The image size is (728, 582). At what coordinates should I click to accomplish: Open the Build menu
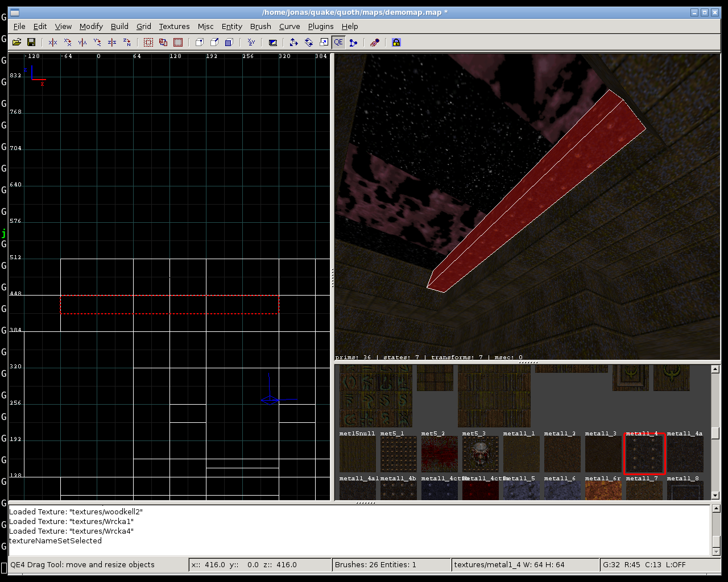(119, 26)
